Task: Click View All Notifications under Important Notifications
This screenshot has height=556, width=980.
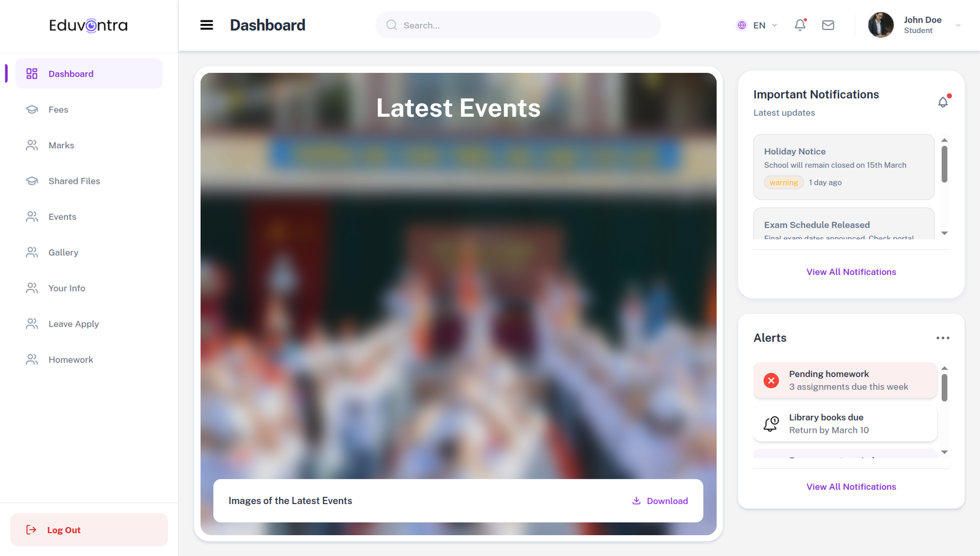Action: 851,271
